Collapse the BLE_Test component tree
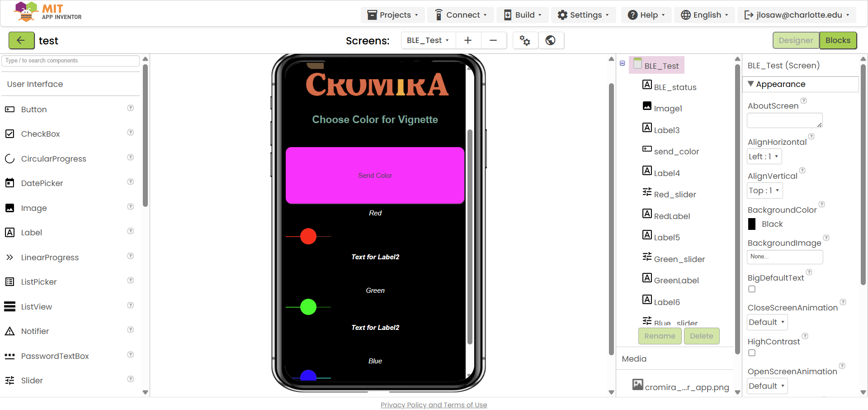 pos(623,63)
